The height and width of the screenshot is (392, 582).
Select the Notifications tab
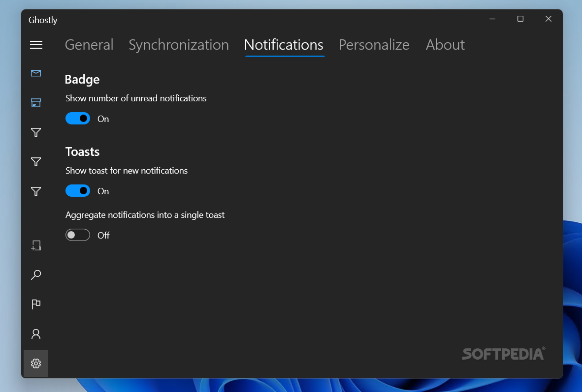(284, 45)
